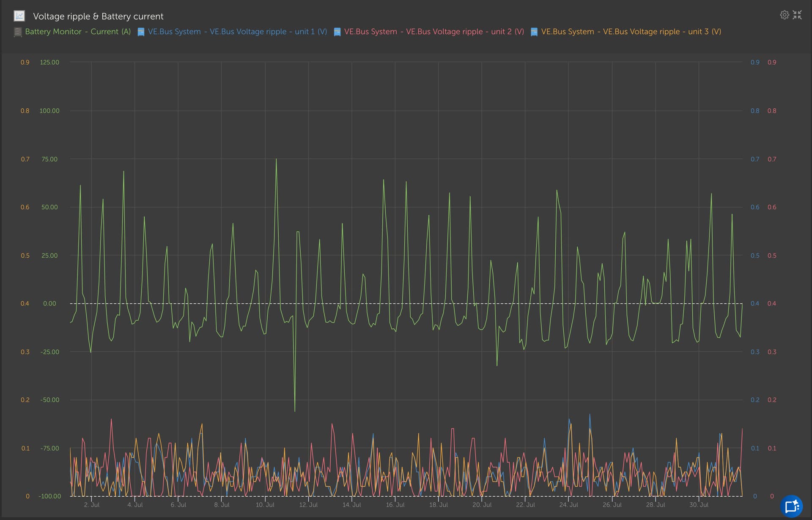Click the chart widget icon beside title

point(19,16)
